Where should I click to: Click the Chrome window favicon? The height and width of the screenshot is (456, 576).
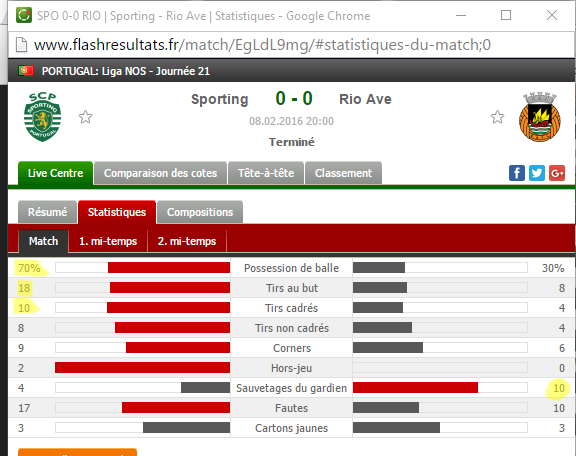pos(24,15)
